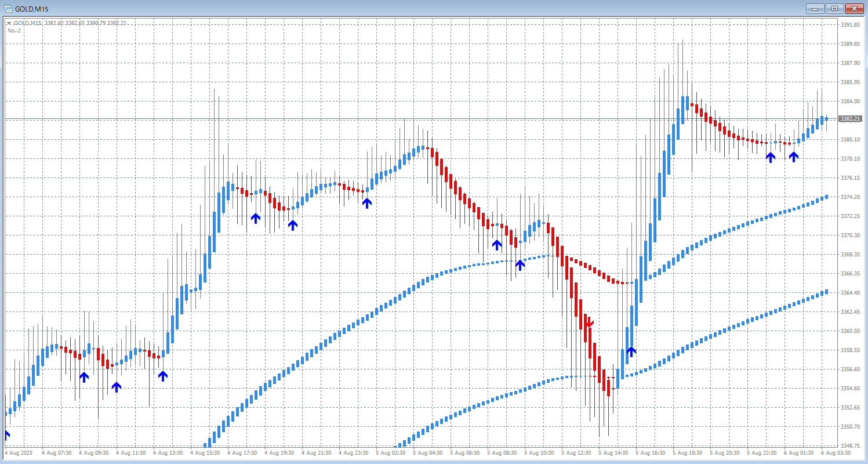868x464 pixels.
Task: Click price scale value 3356.60
Action: (x=849, y=369)
